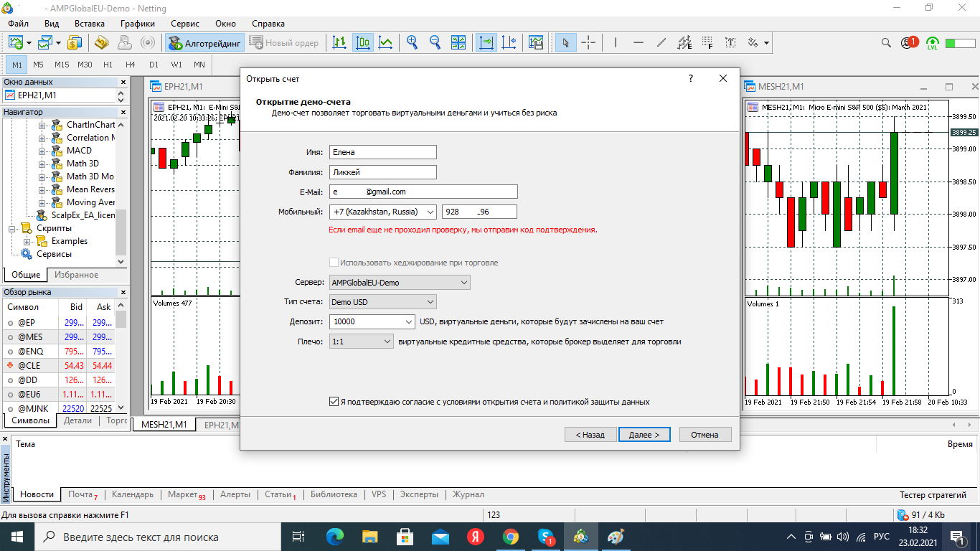Open the Графики menu
This screenshot has width=980, height=551.
(x=137, y=24)
